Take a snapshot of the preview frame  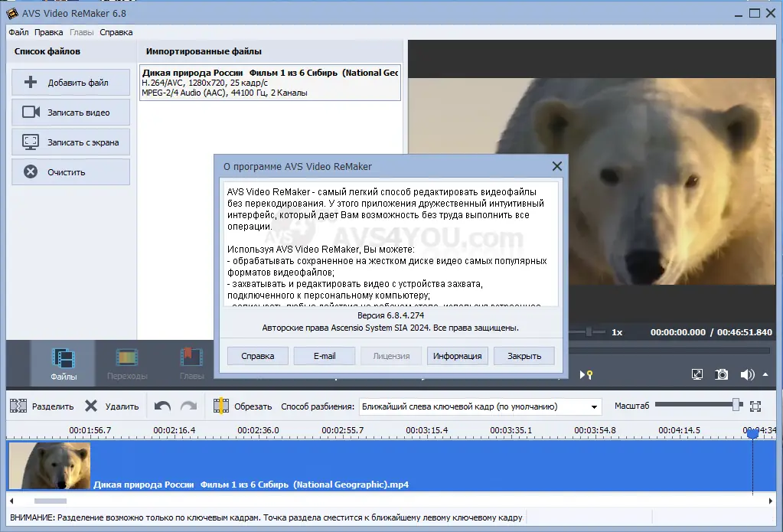pos(722,374)
